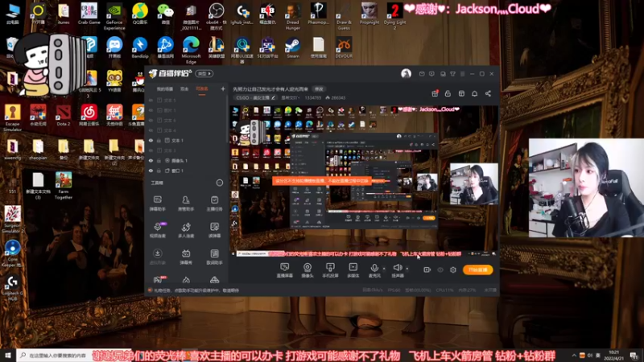The width and height of the screenshot is (644, 362).
Task: Click the share icon
Action: (488, 93)
